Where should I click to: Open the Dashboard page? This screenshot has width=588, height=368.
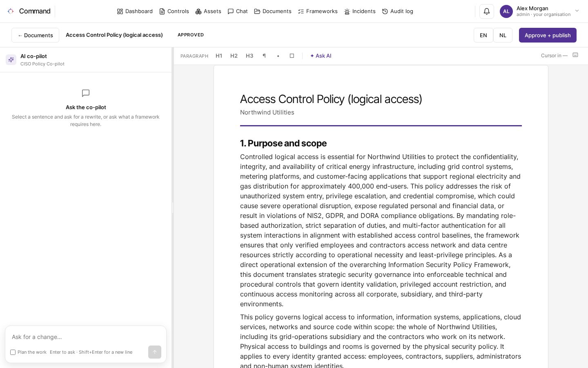[x=135, y=11]
